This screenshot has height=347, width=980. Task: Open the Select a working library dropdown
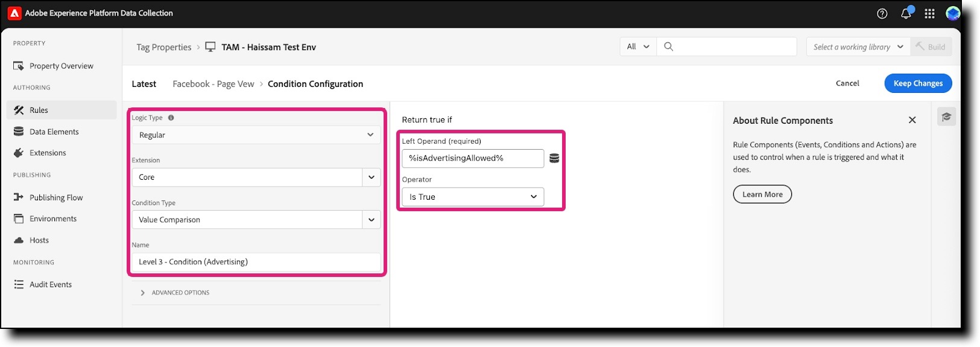pyautogui.click(x=858, y=46)
